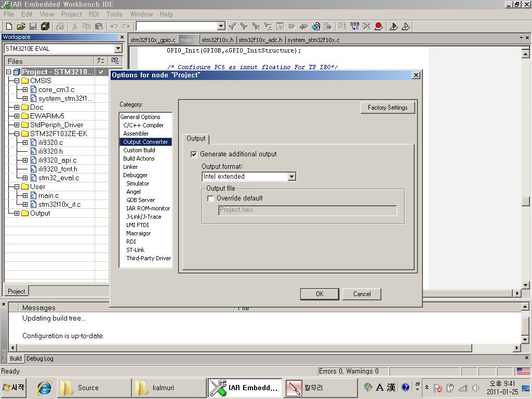Click the Cancel button
Screen dimensions: 532x399
[362, 294]
